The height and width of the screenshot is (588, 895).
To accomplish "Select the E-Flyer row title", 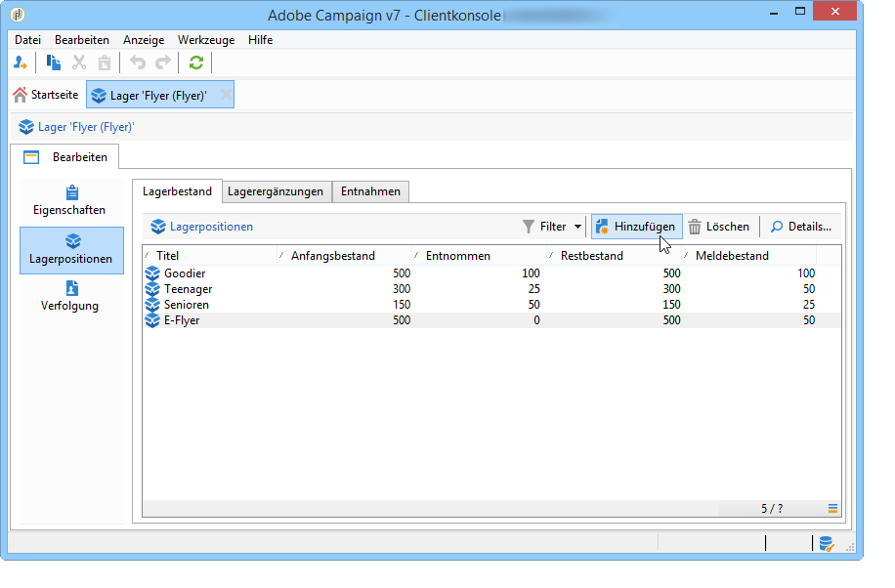I will coord(182,320).
